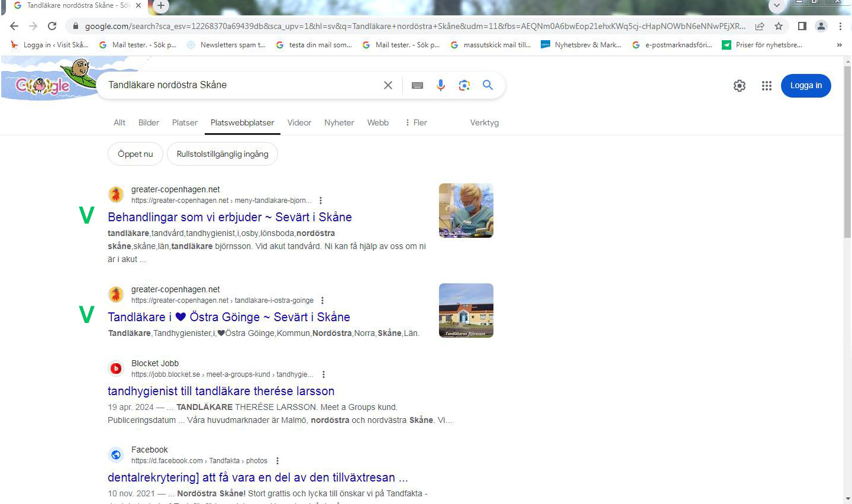Toggle the Rullstolstillgänglig ingång filter

[222, 154]
